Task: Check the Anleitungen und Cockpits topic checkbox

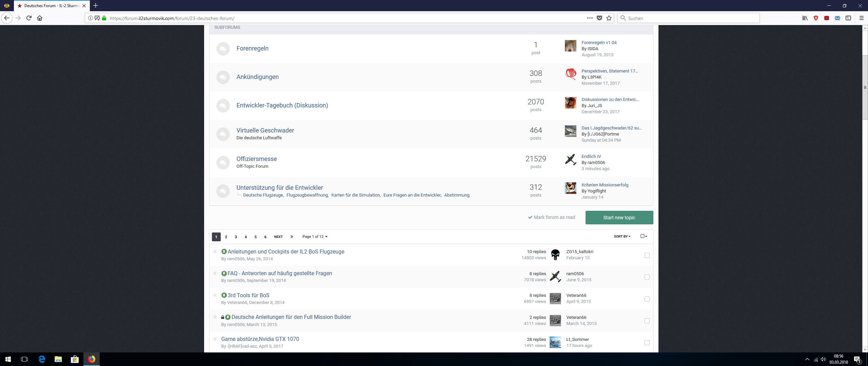Action: (647, 255)
